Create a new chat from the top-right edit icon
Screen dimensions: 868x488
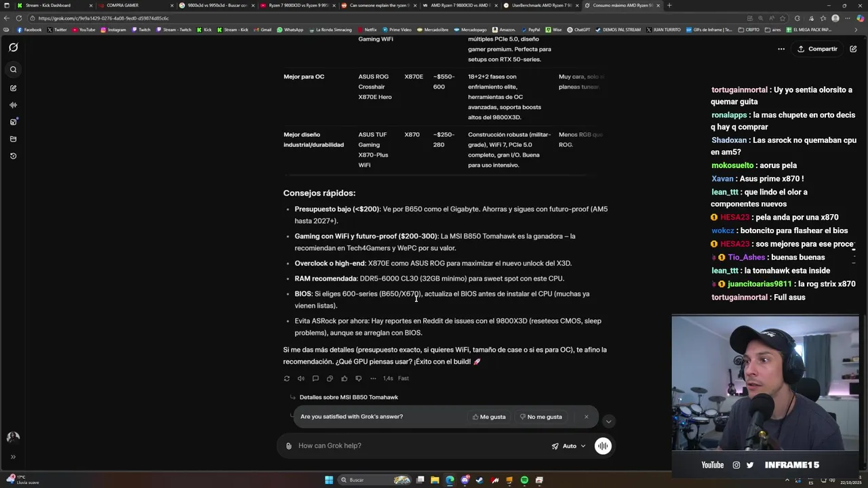tap(853, 49)
